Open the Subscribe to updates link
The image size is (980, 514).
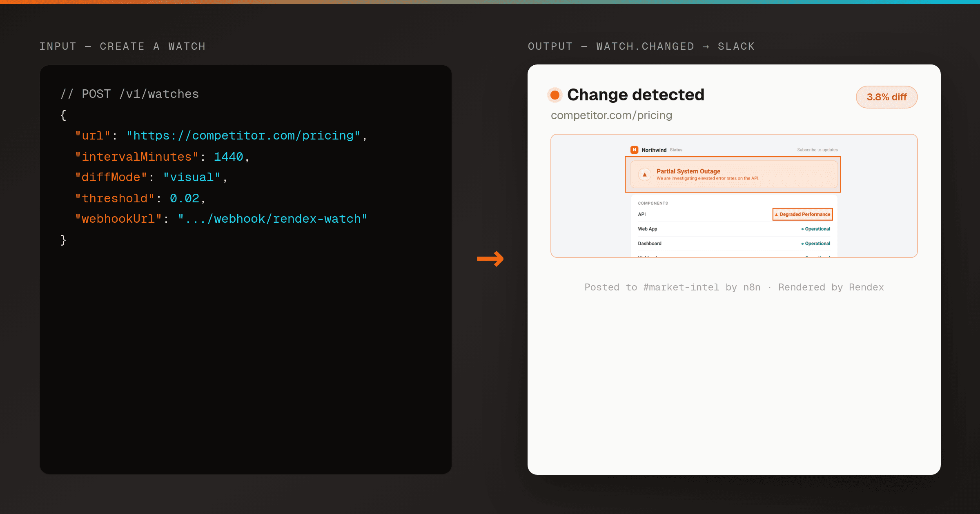pos(817,150)
